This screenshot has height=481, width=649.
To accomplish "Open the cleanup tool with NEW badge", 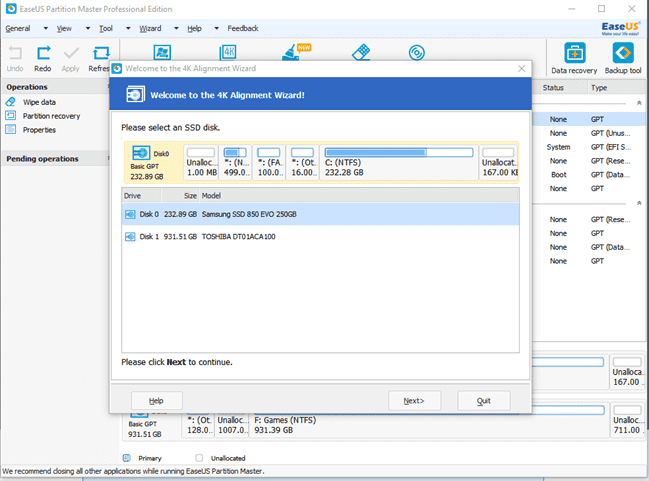I will [296, 52].
